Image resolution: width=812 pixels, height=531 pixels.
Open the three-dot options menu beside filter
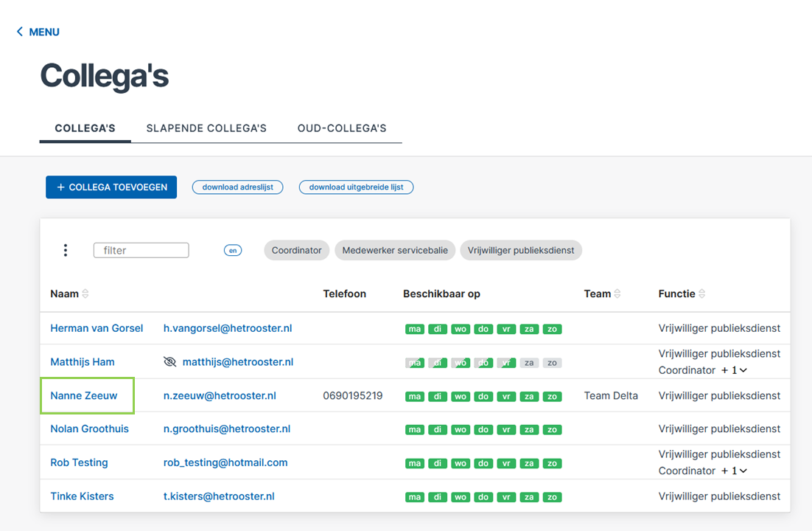click(66, 250)
